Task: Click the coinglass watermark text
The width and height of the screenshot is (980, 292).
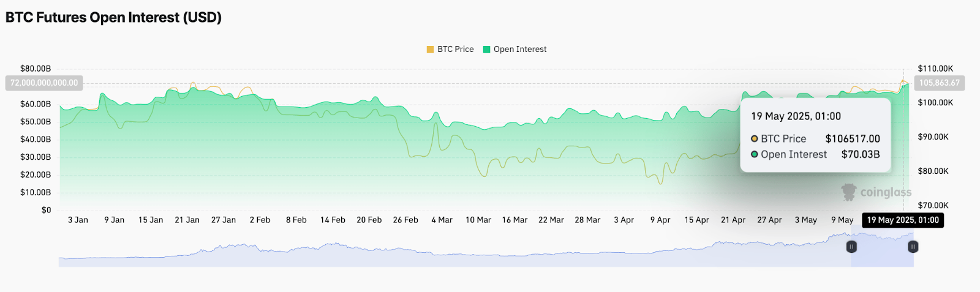Action: [886, 192]
